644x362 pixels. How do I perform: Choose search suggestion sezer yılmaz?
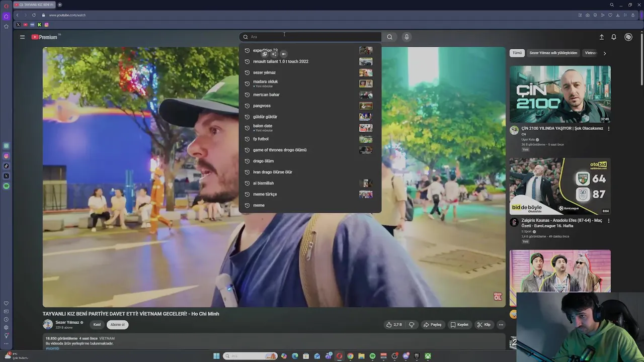[x=310, y=72]
